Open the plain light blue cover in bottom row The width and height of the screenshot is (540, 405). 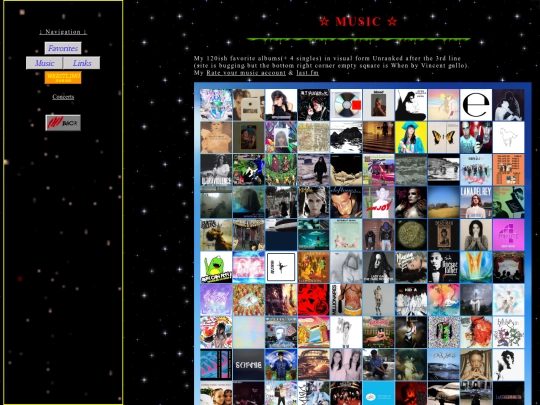point(378,393)
